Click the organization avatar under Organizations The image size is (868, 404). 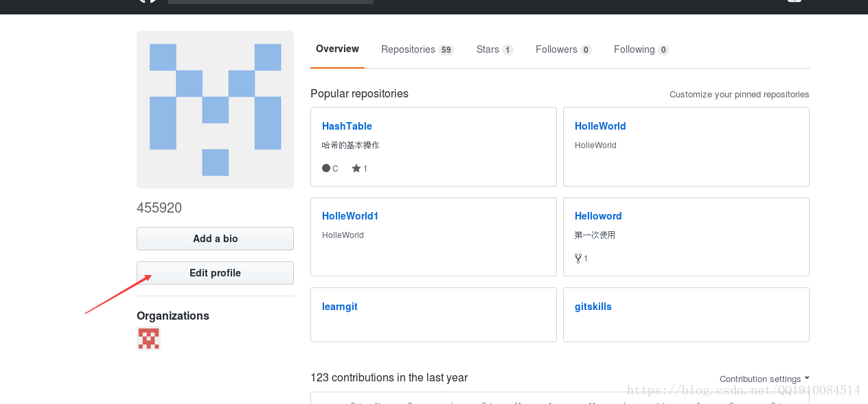pyautogui.click(x=148, y=338)
